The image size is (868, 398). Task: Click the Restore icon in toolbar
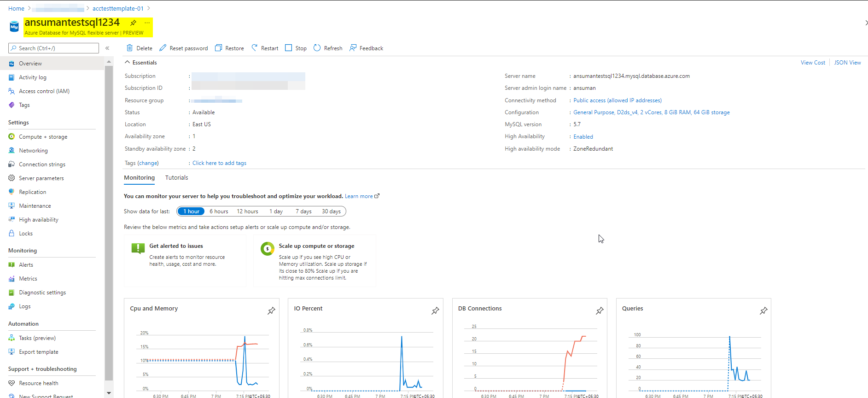[x=218, y=48]
